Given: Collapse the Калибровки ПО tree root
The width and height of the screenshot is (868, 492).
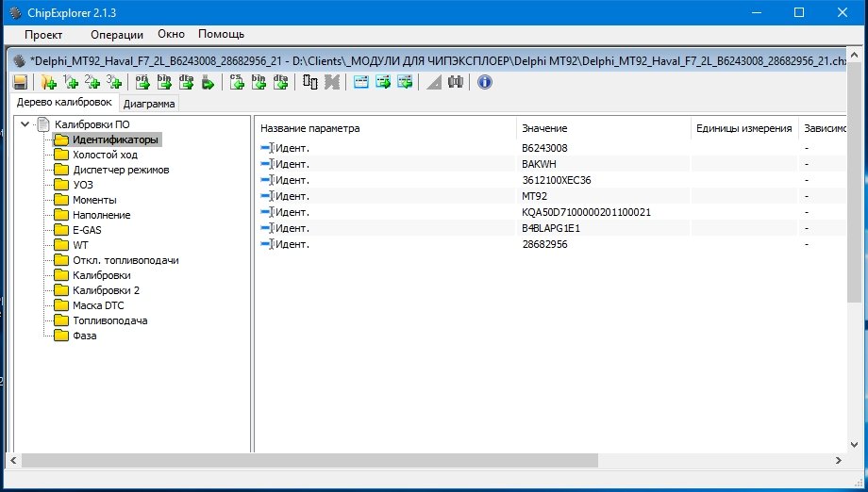Looking at the screenshot, I should tap(25, 124).
